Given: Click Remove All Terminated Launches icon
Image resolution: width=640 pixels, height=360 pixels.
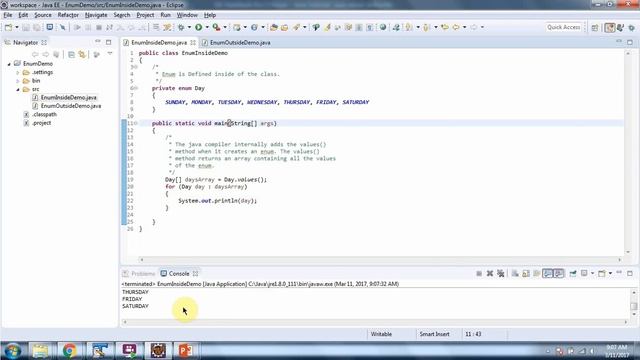Looking at the screenshot, I should click(x=501, y=273).
